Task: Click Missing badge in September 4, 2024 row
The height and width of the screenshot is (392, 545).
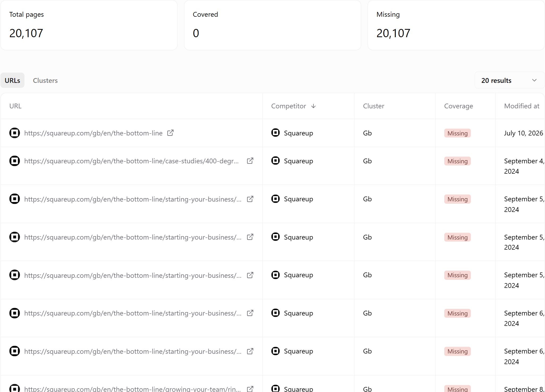Action: click(457, 161)
